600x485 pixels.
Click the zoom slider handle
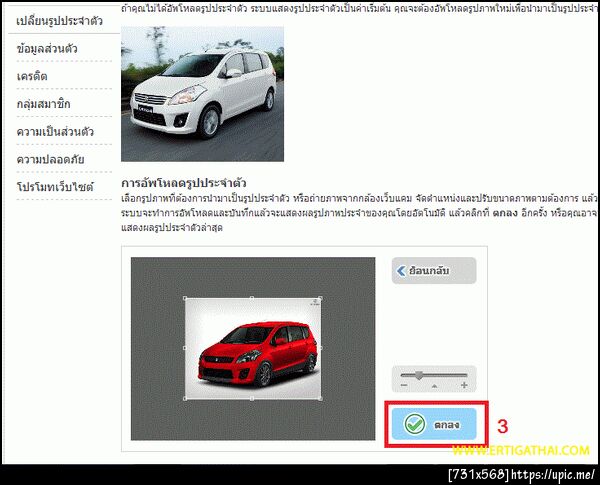pos(419,375)
